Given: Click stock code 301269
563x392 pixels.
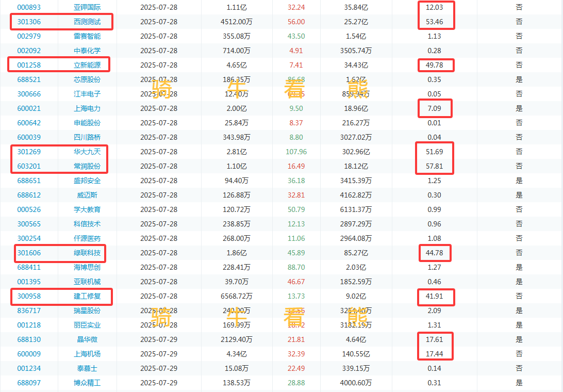Looking at the screenshot, I should click(x=29, y=152).
